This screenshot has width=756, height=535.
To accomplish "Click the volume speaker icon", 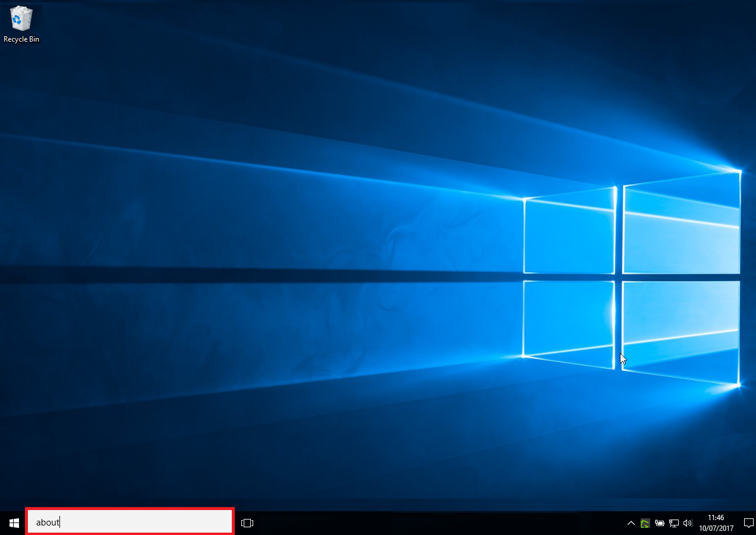I will (x=688, y=523).
